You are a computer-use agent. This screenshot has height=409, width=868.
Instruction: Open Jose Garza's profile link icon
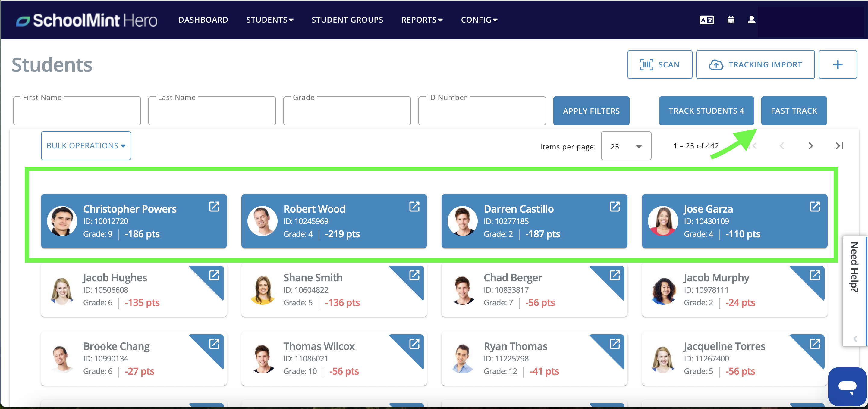[x=815, y=207]
